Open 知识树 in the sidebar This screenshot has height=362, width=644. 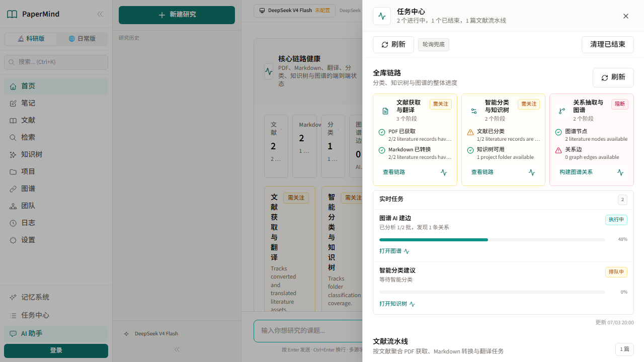coord(56,154)
